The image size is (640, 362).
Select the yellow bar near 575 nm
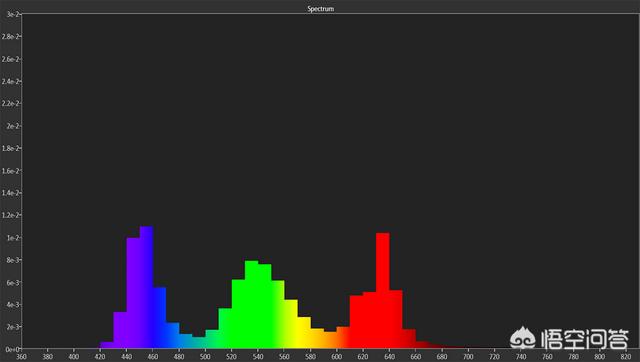pyautogui.click(x=304, y=333)
